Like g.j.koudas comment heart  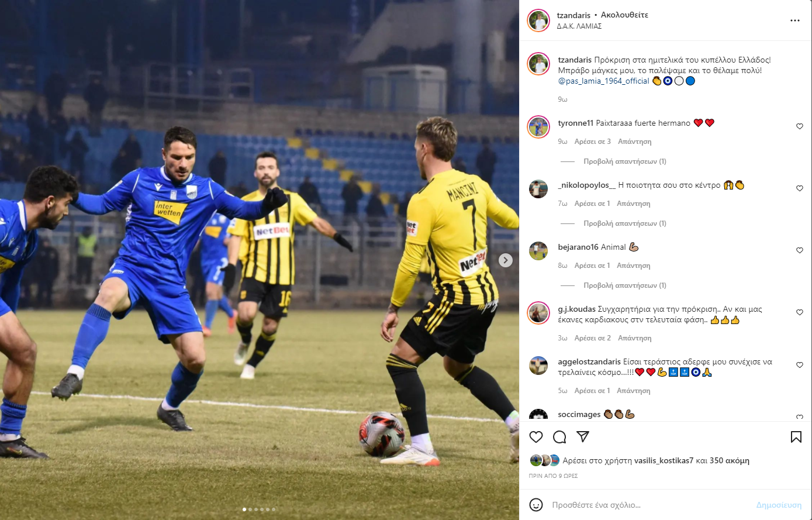[800, 312]
